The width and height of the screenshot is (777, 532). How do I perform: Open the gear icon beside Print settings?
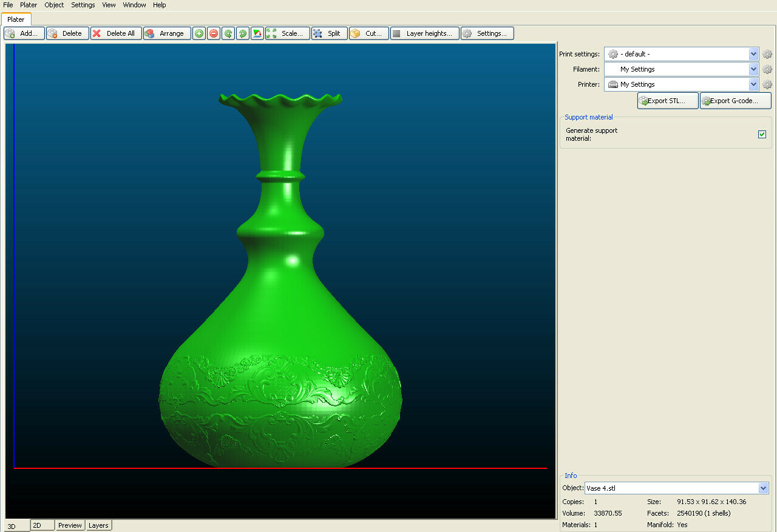(x=767, y=54)
